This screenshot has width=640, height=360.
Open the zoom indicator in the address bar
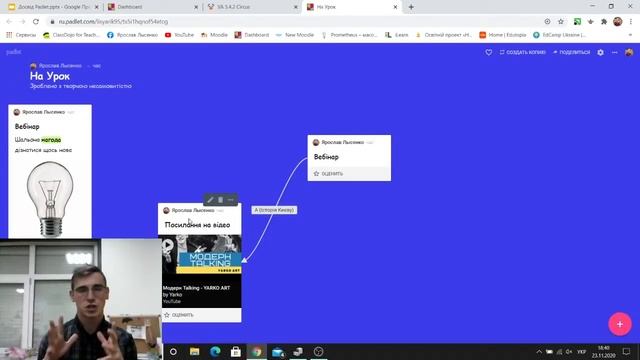pyautogui.click(x=547, y=22)
